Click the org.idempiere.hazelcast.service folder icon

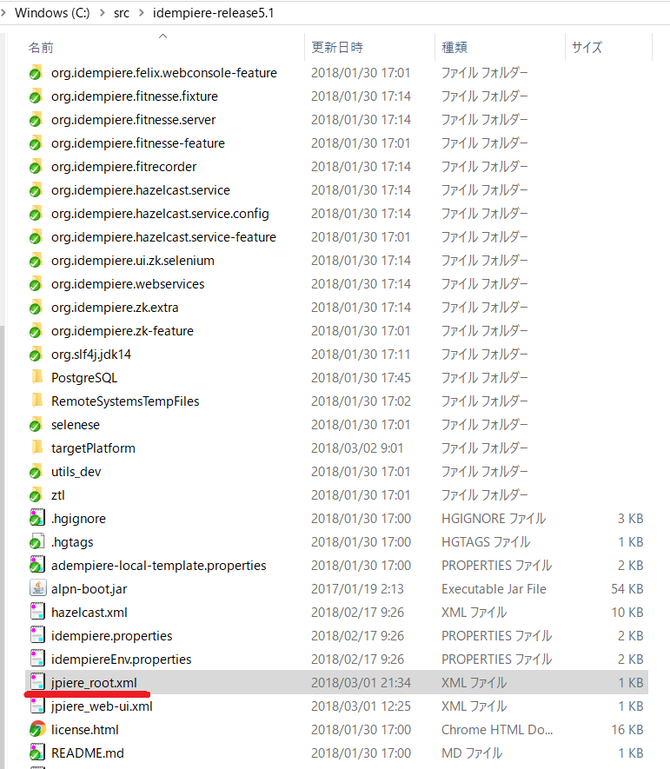36,191
